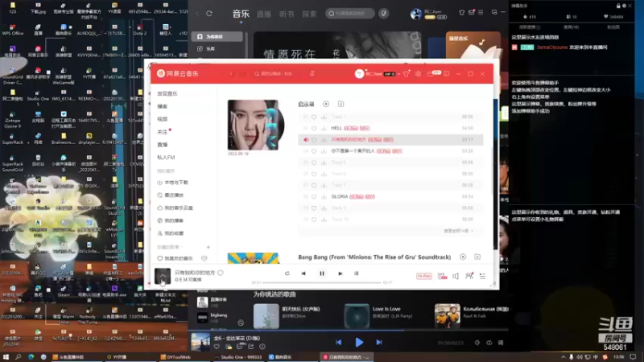Skip to next track in NetEase player bar
This screenshot has height=362, width=644.
click(340, 274)
